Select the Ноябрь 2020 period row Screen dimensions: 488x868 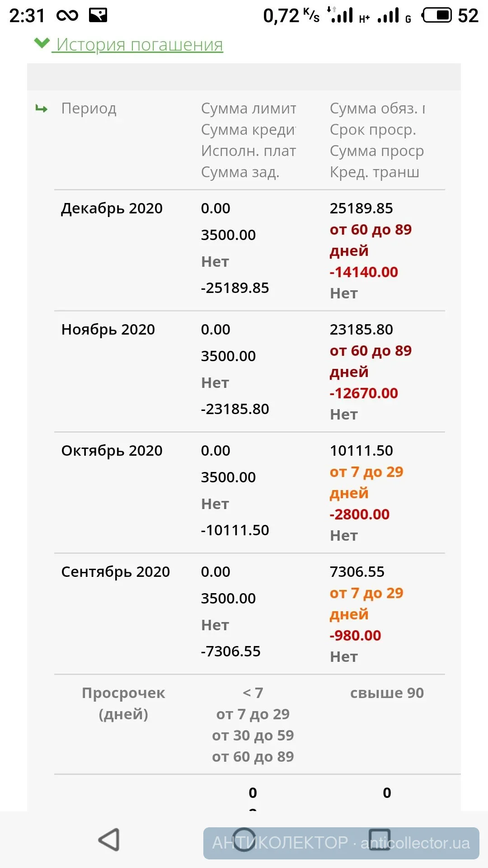pos(108,330)
